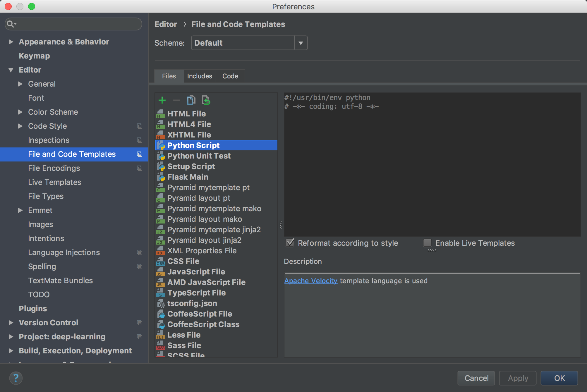Switch to the Code tab

click(230, 76)
